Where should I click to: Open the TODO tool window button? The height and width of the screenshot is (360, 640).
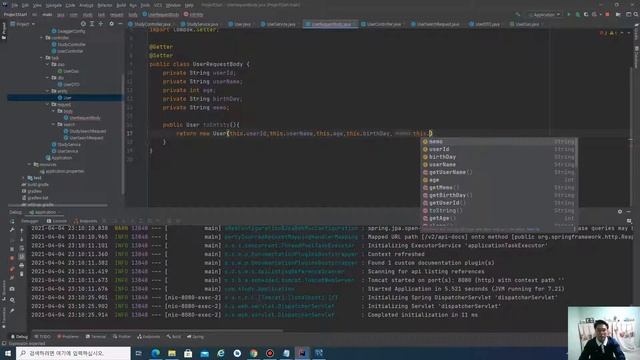[42, 337]
